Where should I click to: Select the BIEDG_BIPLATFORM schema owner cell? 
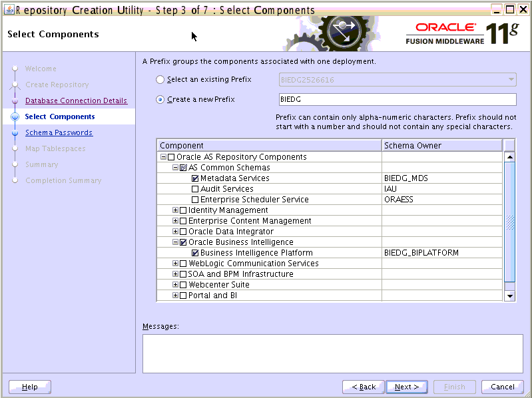(442, 253)
